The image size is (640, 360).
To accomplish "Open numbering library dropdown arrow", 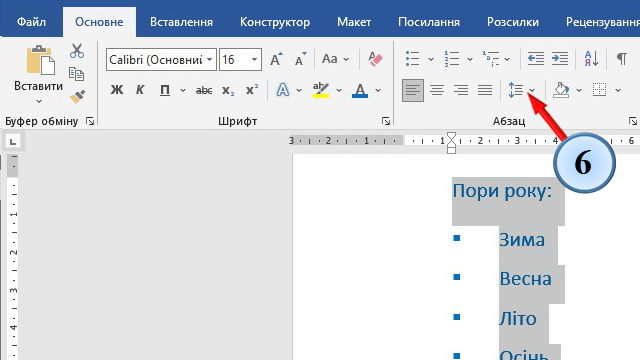I will pyautogui.click(x=470, y=60).
